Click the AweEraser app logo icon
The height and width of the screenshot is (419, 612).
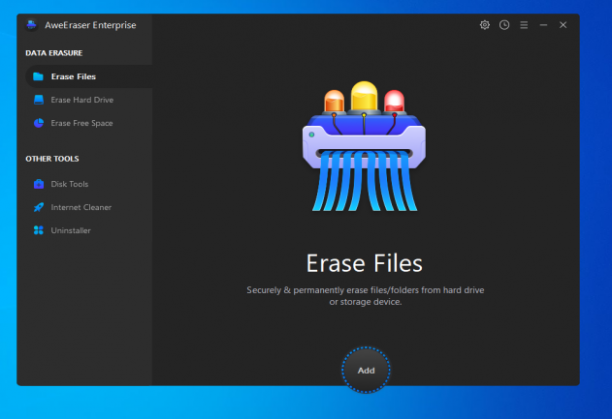tap(31, 25)
